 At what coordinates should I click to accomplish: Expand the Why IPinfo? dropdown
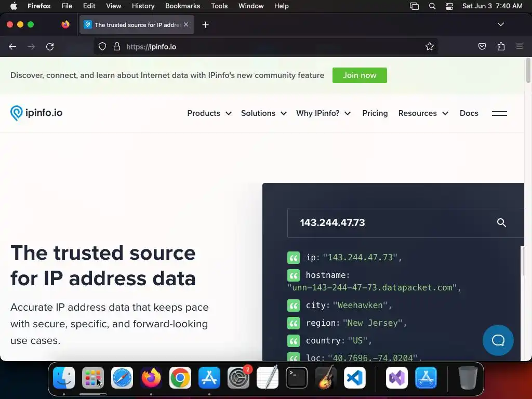pos(323,113)
